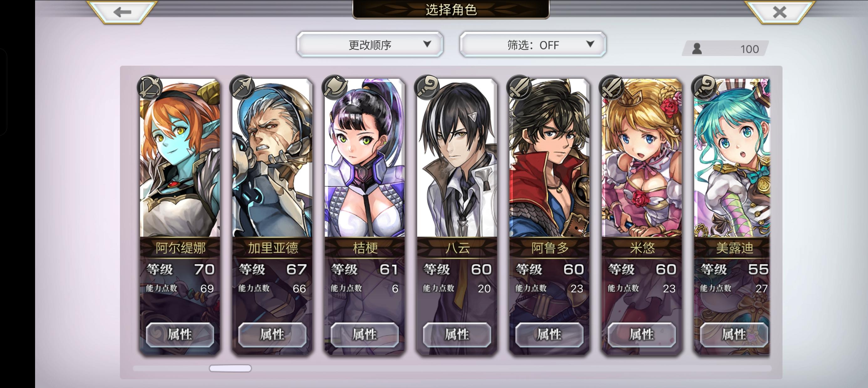Screen dimensions: 868x388
Task: Open 属性 for 阿尔缇娜
Action: coord(180,334)
